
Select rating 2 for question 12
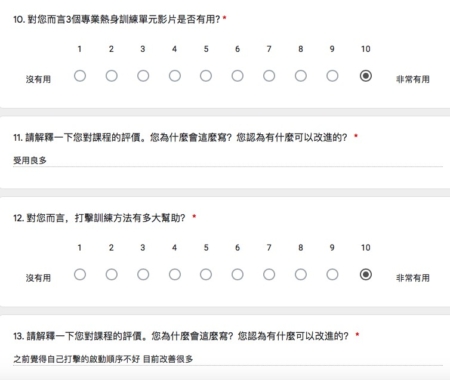[112, 275]
